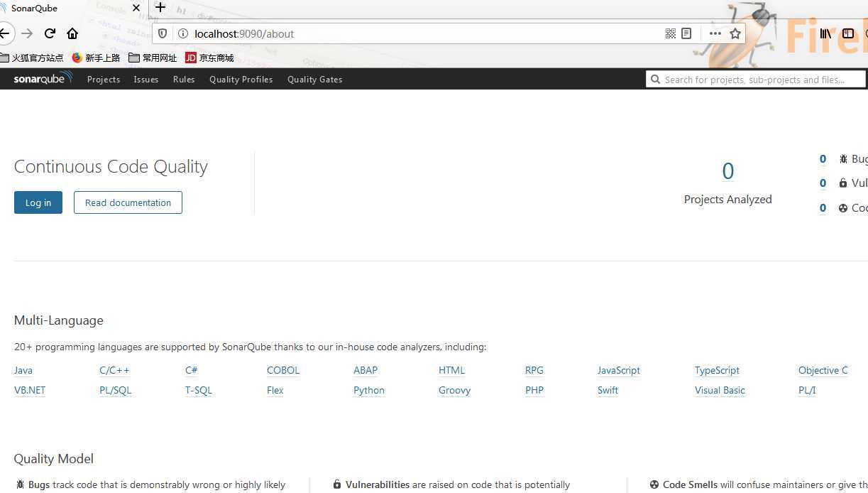This screenshot has height=493, width=868.
Task: Open the Objective C language link
Action: [x=823, y=370]
